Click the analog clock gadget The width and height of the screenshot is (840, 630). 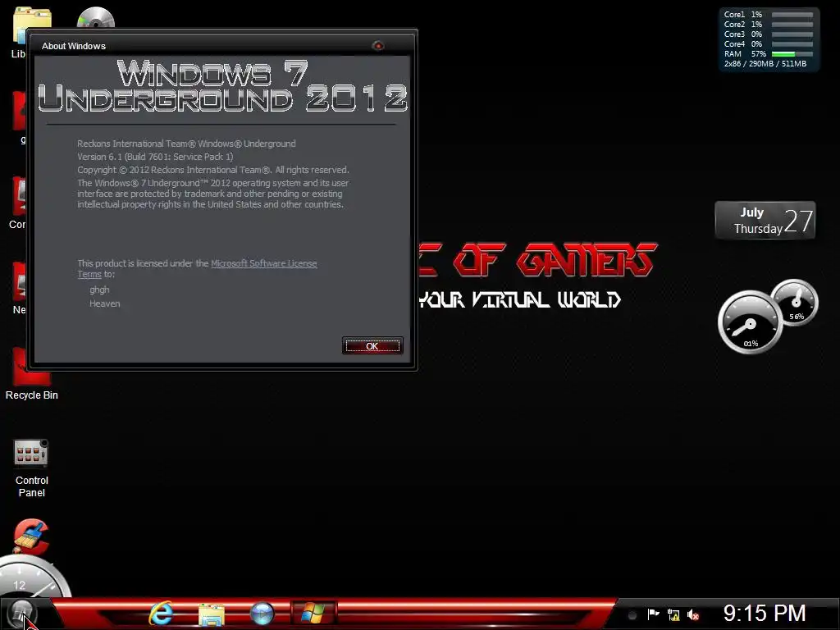point(34,577)
